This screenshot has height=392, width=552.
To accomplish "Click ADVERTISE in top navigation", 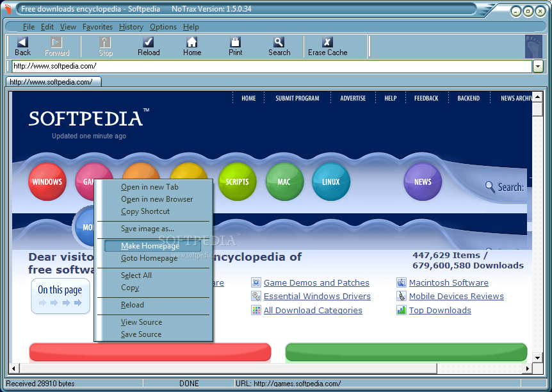I will coord(353,98).
